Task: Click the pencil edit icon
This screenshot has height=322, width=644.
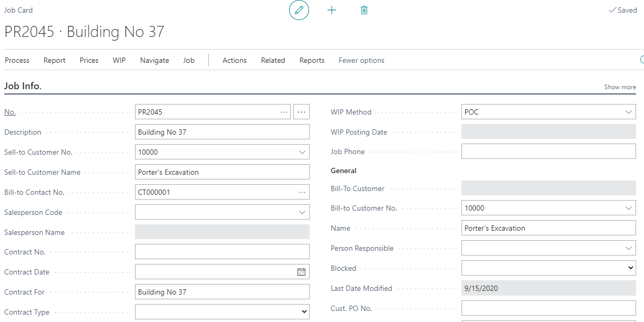Action: pyautogui.click(x=299, y=11)
